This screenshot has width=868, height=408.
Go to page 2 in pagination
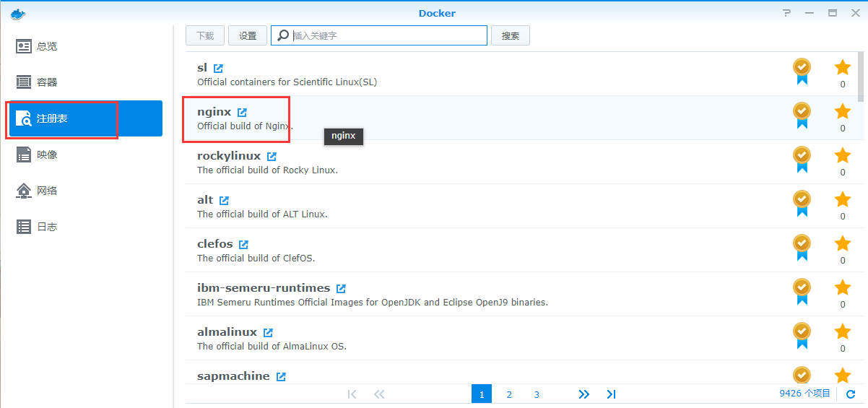(x=509, y=394)
